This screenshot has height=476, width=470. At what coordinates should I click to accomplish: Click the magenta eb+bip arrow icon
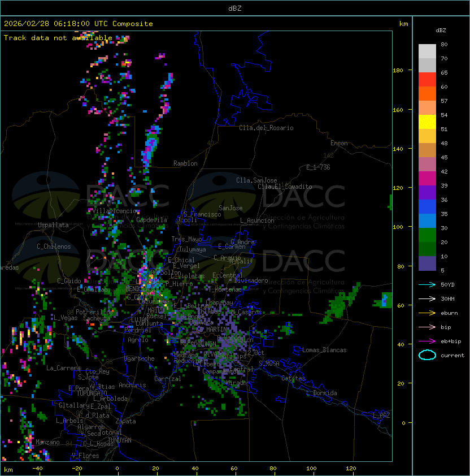(x=427, y=341)
